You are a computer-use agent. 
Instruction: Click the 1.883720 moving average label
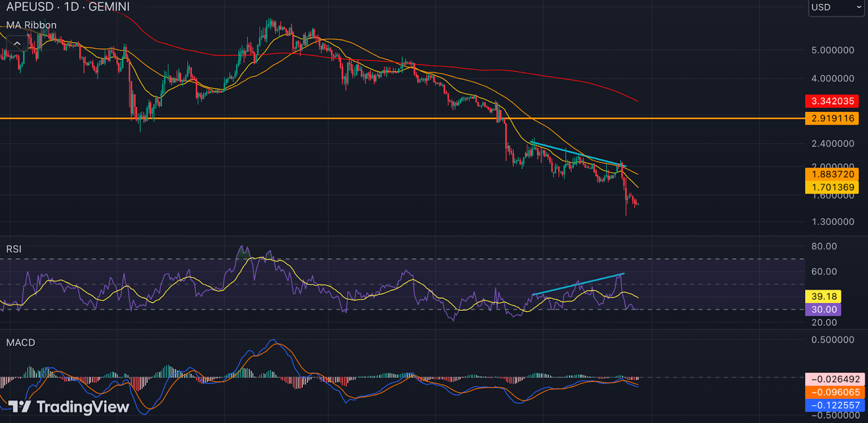(832, 174)
